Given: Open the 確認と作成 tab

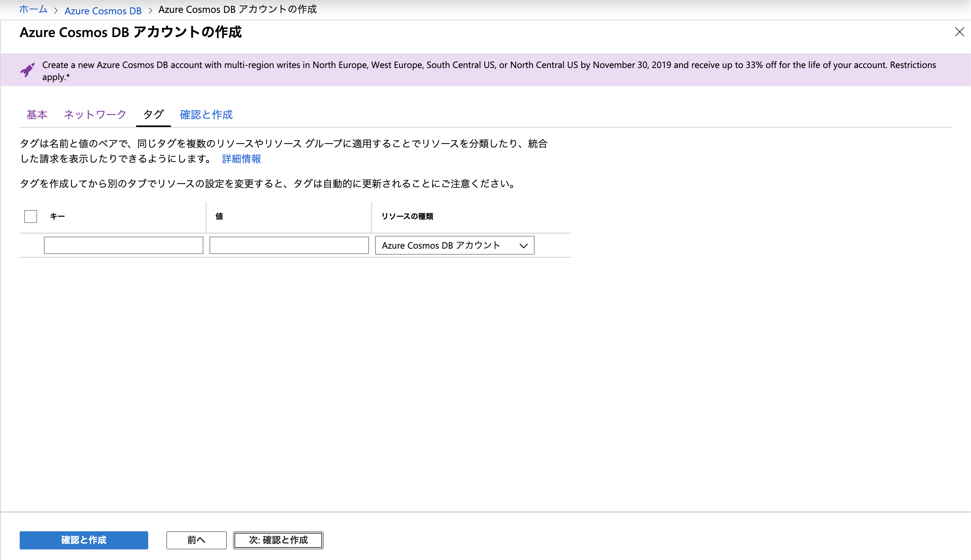Looking at the screenshot, I should coord(206,114).
